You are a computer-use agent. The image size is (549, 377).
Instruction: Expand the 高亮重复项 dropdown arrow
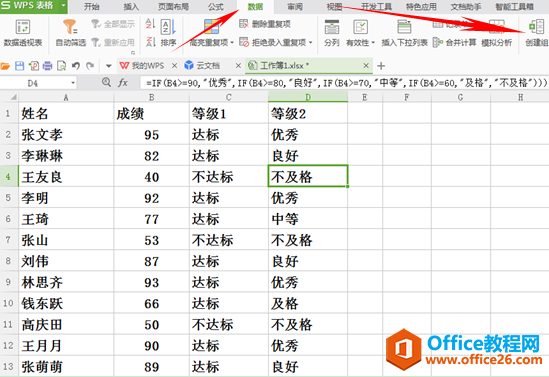click(232, 43)
